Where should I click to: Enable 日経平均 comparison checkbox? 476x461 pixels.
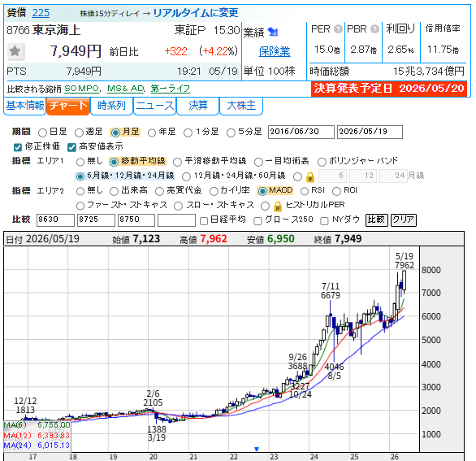204,221
